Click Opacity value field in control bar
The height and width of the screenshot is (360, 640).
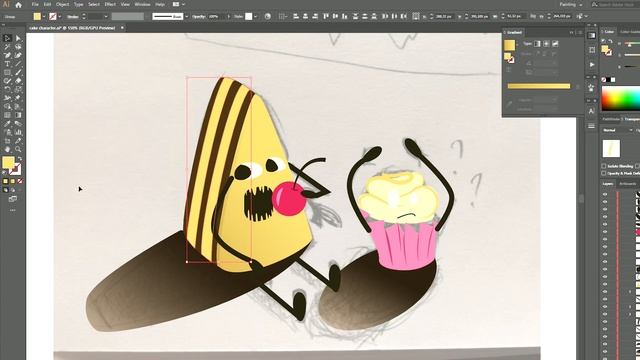[216, 16]
